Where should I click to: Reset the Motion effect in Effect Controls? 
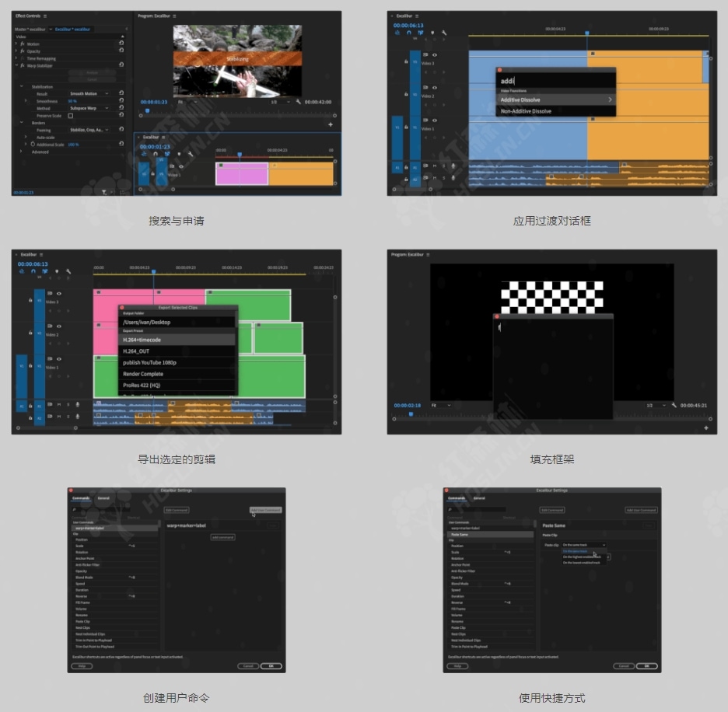coord(121,44)
